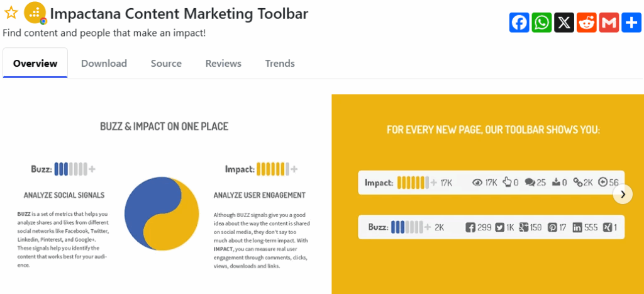Click the LinkedIn icon in Buzz bar
This screenshot has height=294, width=644.
(577, 227)
